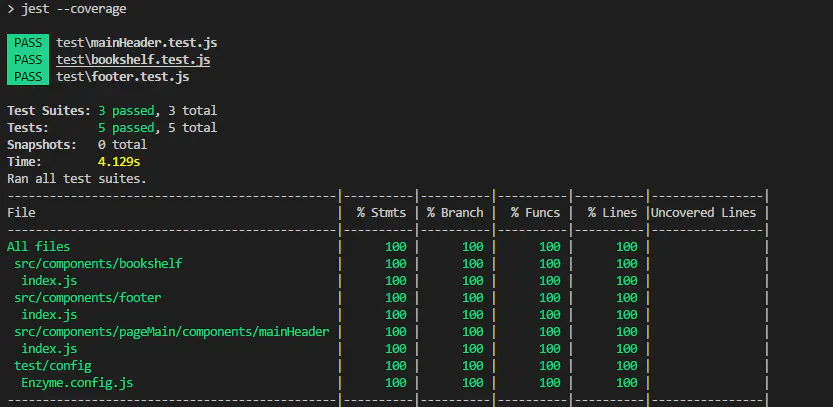The width and height of the screenshot is (833, 407).
Task: Click % Stmts value for test/config
Action: (396, 366)
